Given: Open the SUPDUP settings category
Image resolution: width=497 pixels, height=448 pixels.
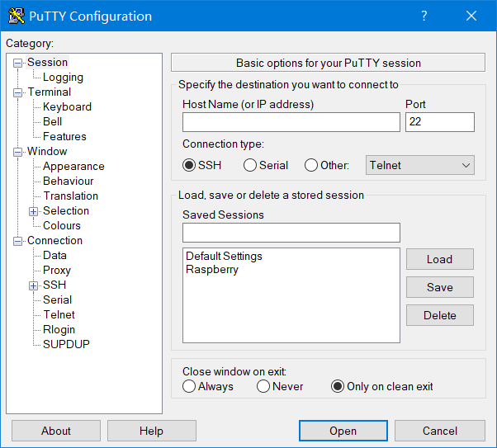Looking at the screenshot, I should point(66,344).
